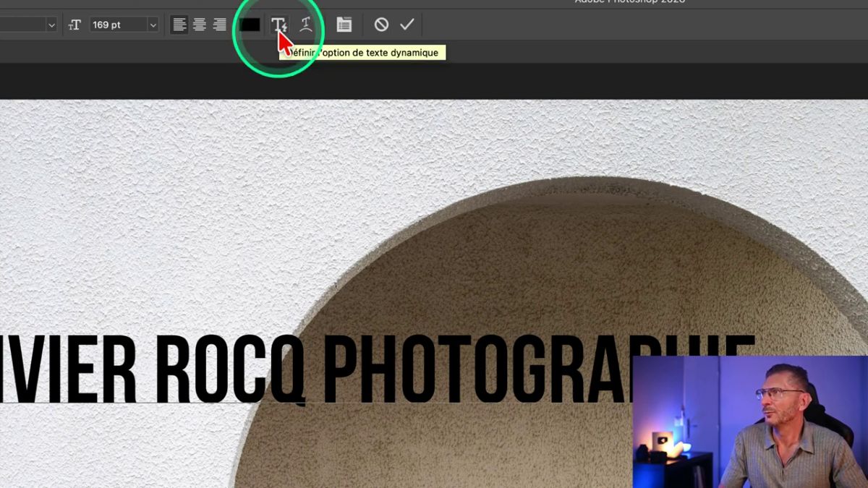Cancel the current text edits
Image resolution: width=868 pixels, height=488 pixels.
click(381, 25)
